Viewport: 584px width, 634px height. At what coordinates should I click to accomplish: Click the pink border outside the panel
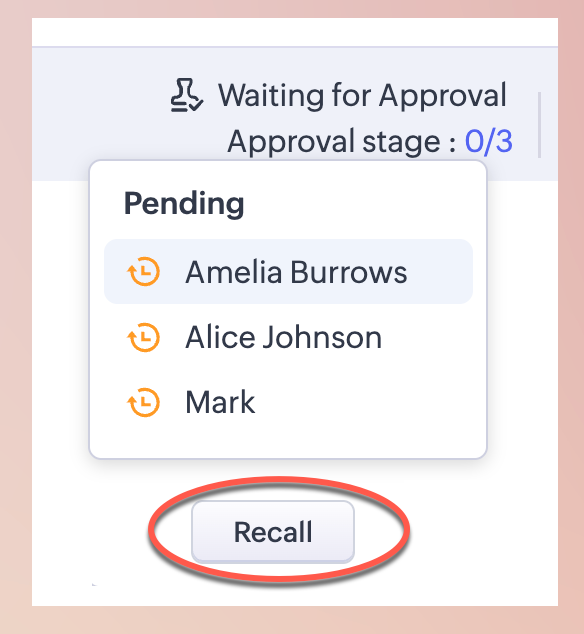[x=15, y=317]
